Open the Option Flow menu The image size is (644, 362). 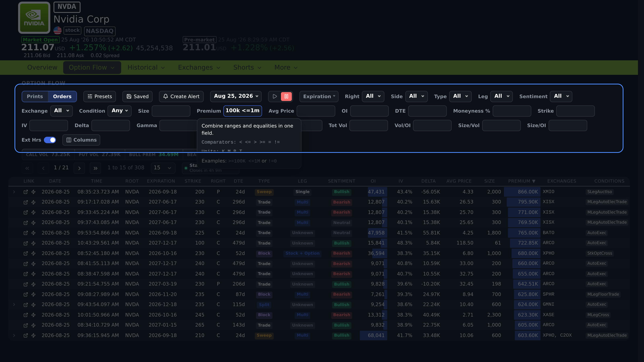[x=92, y=67]
